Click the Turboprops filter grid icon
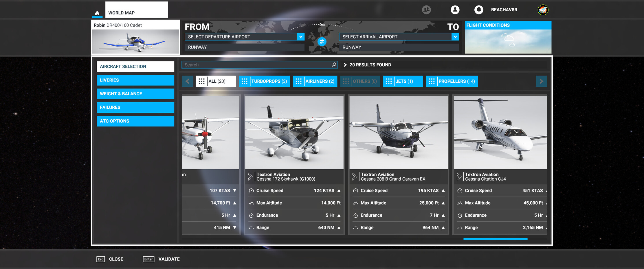 (x=245, y=81)
